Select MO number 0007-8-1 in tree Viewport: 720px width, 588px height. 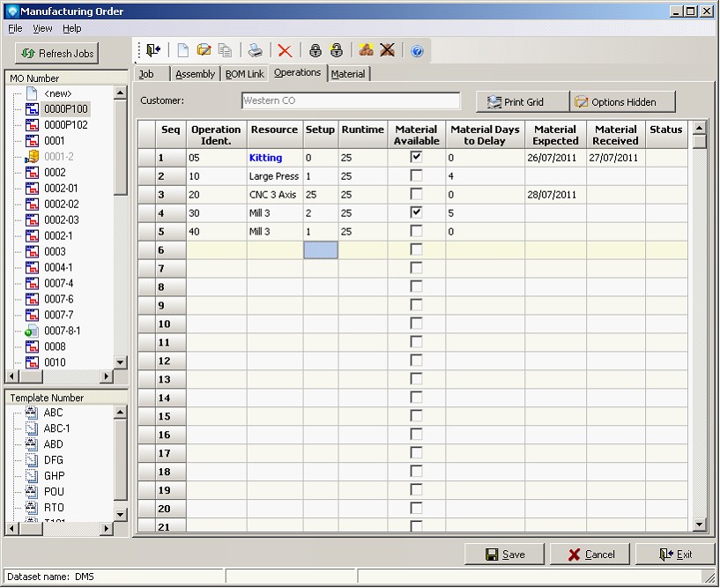pos(62,331)
